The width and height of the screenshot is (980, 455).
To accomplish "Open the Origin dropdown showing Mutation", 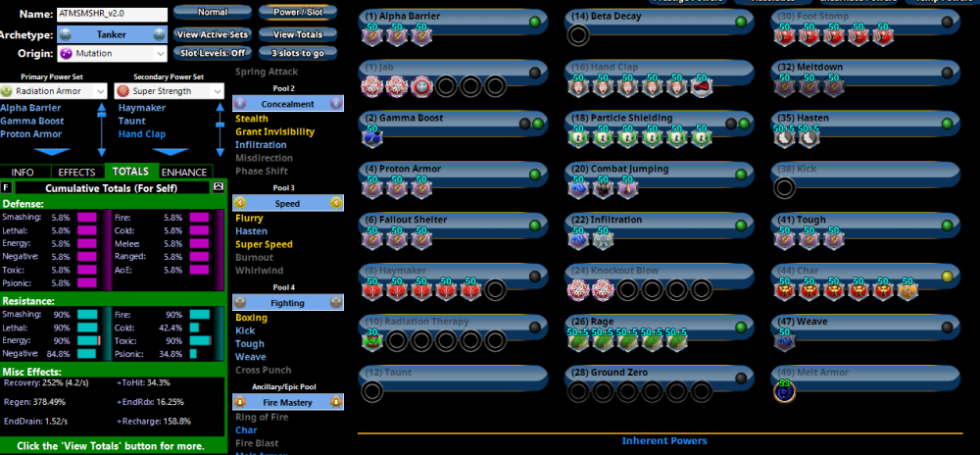I will 113,53.
